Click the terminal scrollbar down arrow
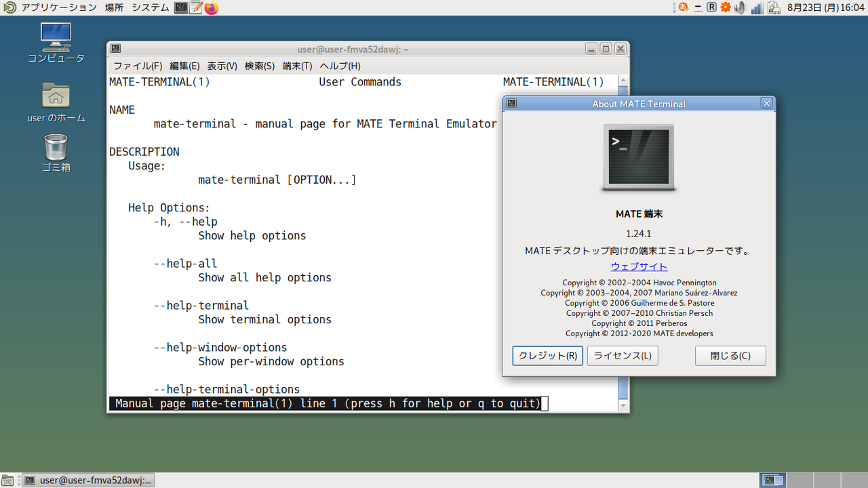The width and height of the screenshot is (868, 488). coord(623,406)
